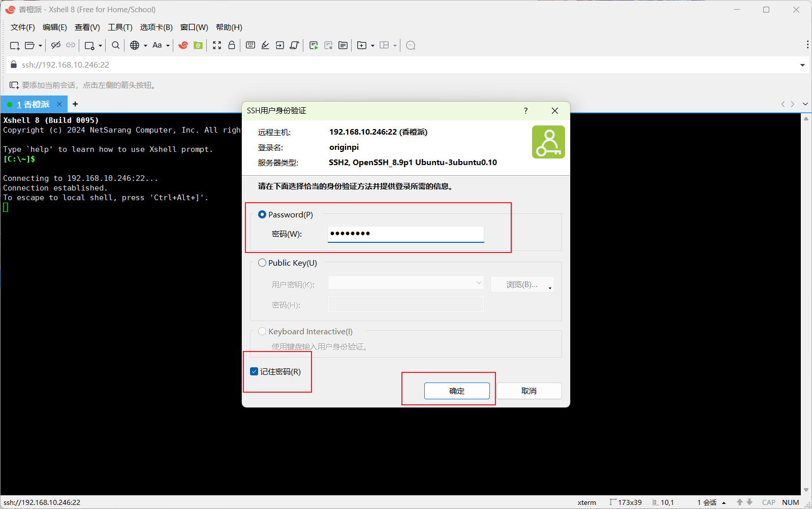Expand the session properties dropdown arrow
The image size is (812, 509).
click(x=100, y=46)
